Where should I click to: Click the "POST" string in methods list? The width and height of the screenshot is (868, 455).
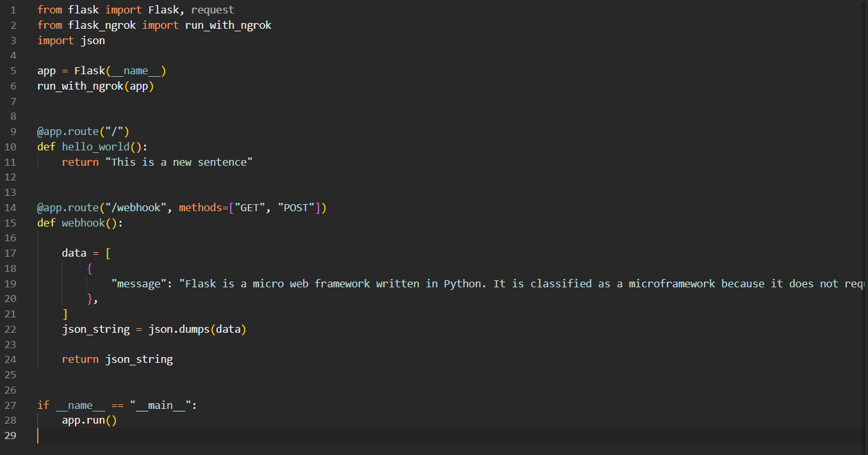pos(296,208)
